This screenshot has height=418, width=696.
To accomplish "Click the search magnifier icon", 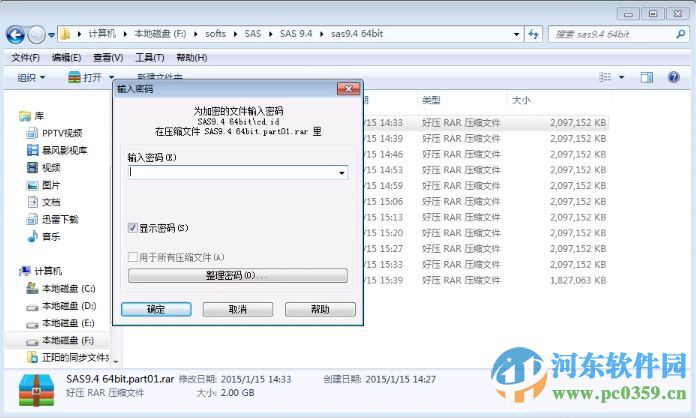I will 680,34.
